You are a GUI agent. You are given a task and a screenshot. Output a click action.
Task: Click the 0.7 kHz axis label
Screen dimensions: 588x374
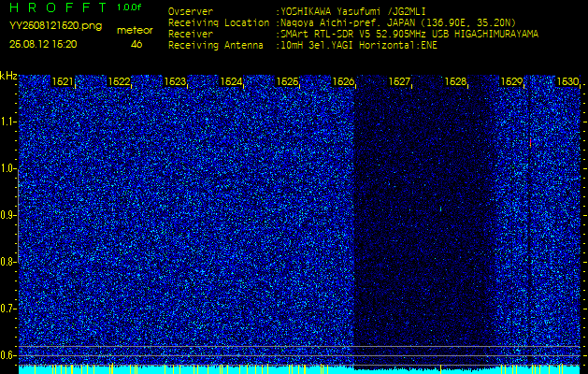click(8, 309)
